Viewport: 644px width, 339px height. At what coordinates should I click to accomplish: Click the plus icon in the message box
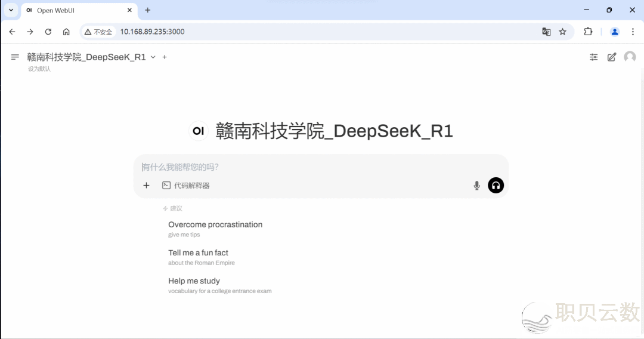tap(146, 186)
